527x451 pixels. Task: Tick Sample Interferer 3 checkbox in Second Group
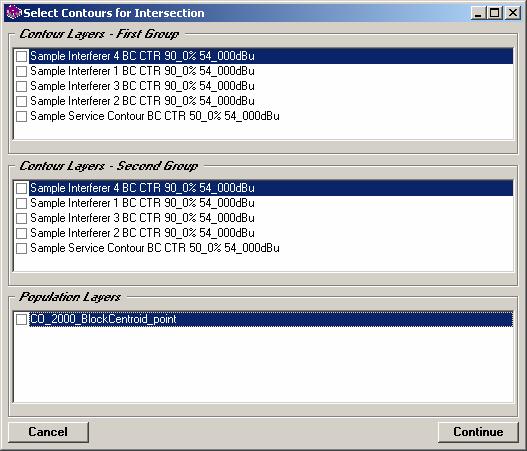[22, 218]
